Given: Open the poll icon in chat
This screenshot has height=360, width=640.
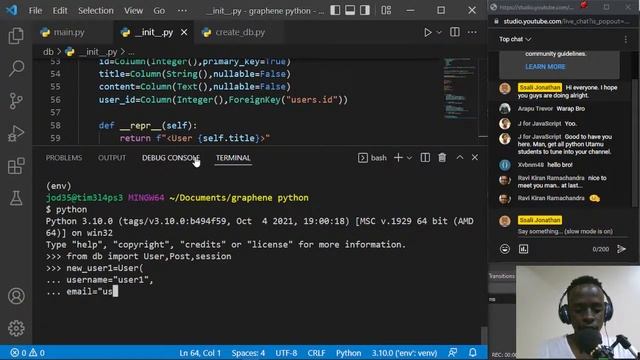Looking at the screenshot, I should (524, 249).
